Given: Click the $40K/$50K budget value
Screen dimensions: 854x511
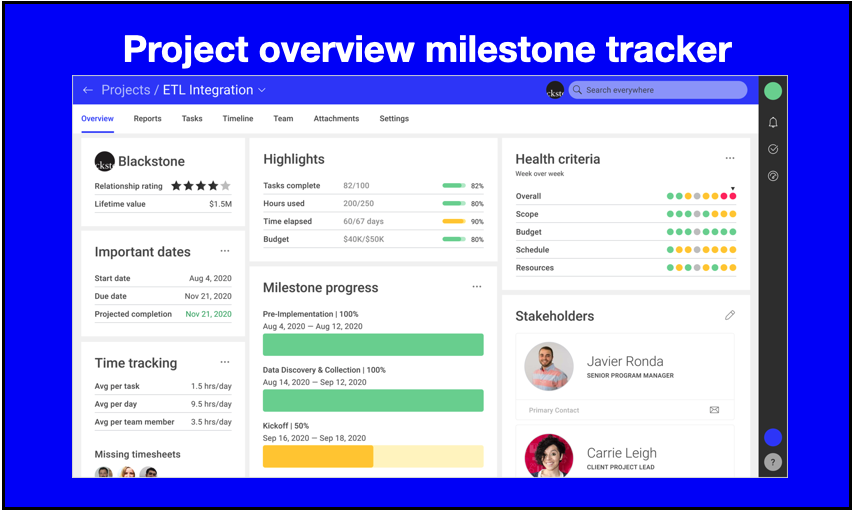Looking at the screenshot, I should [x=364, y=239].
